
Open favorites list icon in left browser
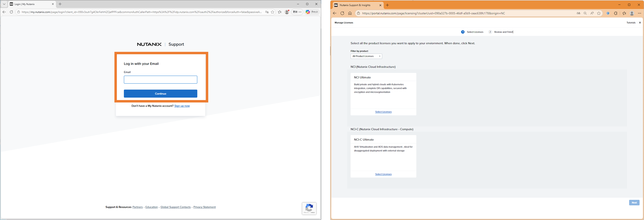[x=279, y=12]
